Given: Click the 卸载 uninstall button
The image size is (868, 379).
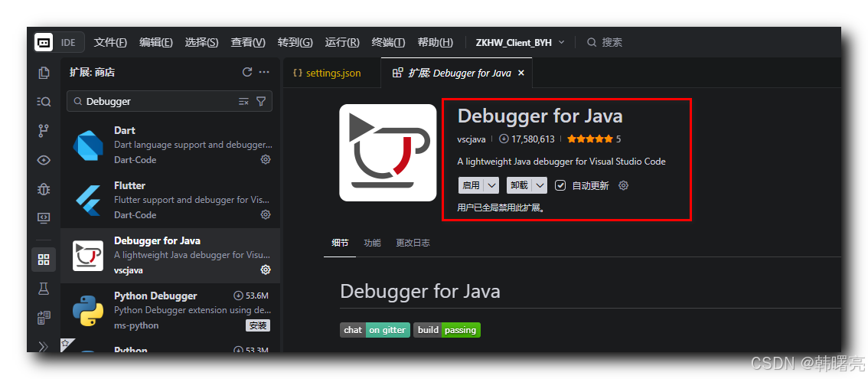Looking at the screenshot, I should pyautogui.click(x=520, y=185).
